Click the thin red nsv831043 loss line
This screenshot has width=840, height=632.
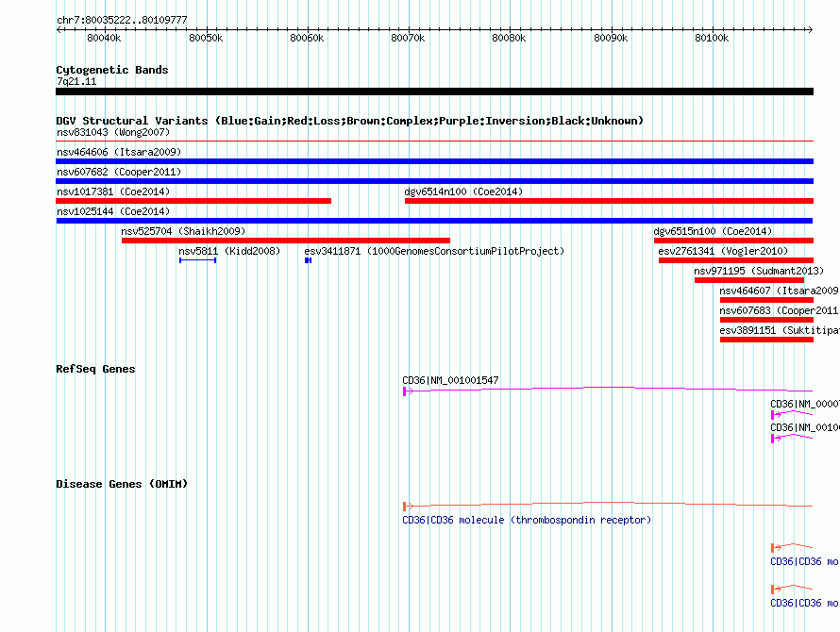(x=434, y=141)
